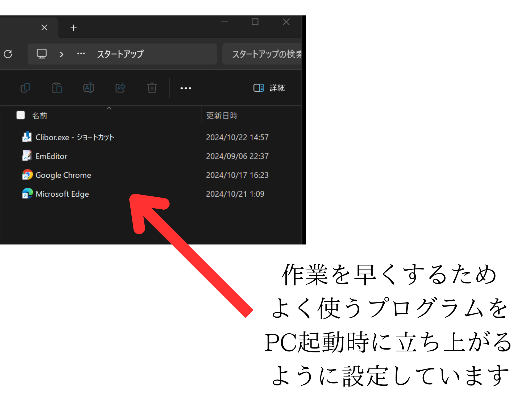Click the Microsoft Edge icon in the list
The width and height of the screenshot is (532, 411).
click(27, 194)
